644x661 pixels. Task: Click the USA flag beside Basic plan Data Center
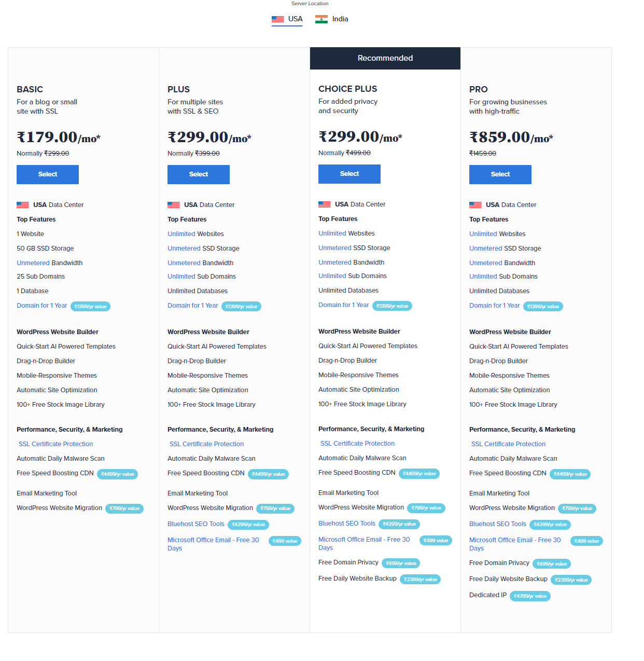[23, 205]
